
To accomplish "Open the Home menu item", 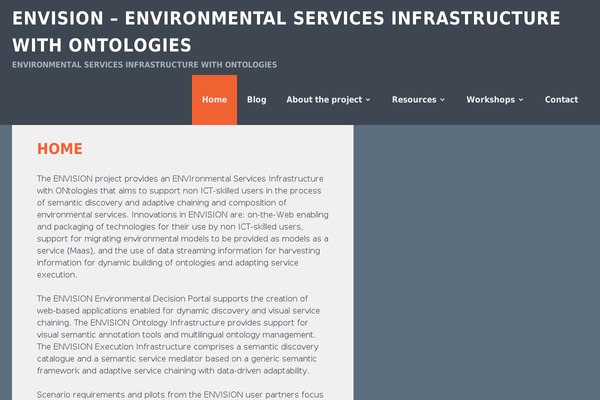I will 214,100.
